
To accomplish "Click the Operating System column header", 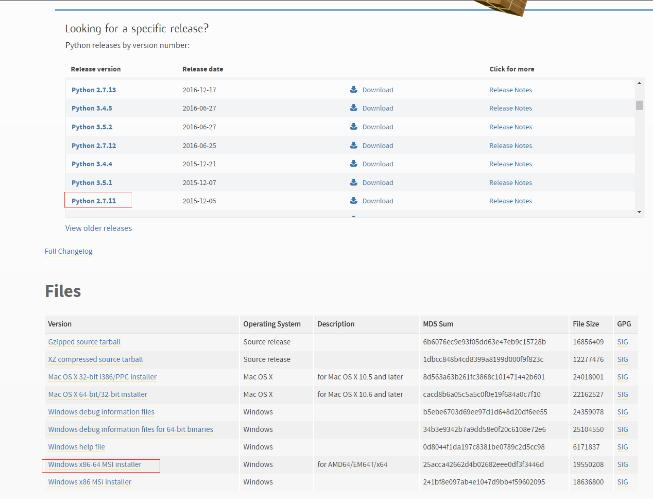I will 272,324.
